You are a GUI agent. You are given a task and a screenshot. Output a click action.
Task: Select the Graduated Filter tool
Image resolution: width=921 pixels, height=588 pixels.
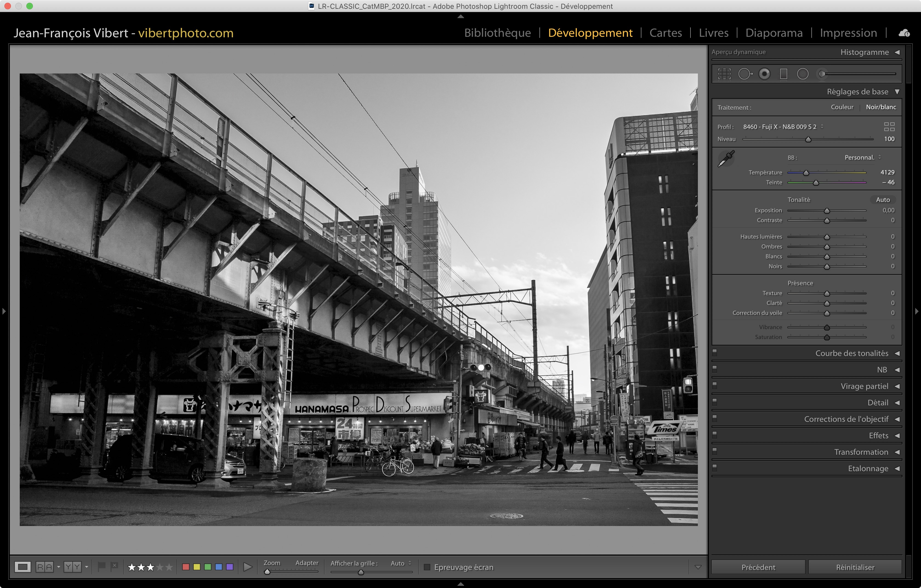tap(784, 74)
